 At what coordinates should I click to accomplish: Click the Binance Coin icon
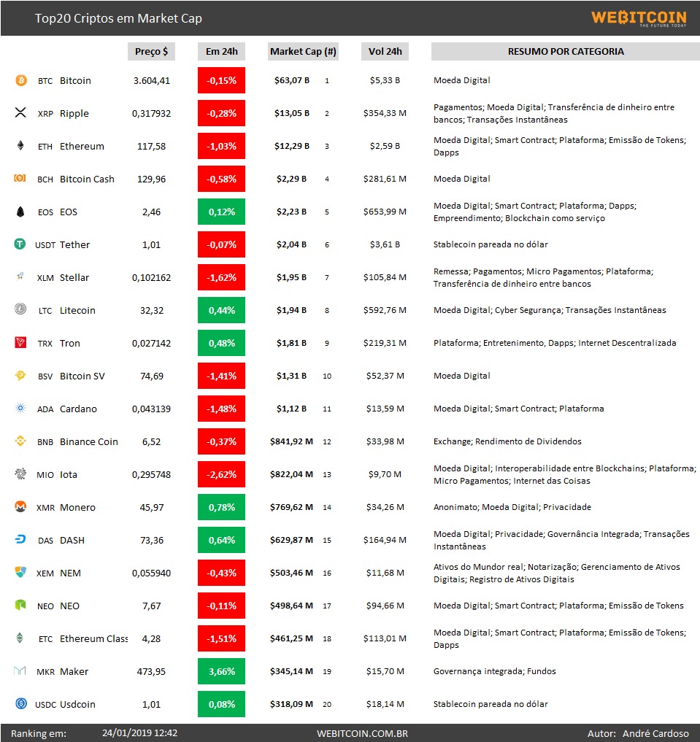(20, 441)
